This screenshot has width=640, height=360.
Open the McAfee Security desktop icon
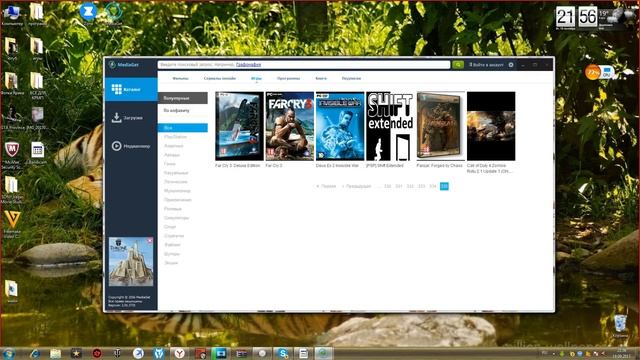point(12,155)
